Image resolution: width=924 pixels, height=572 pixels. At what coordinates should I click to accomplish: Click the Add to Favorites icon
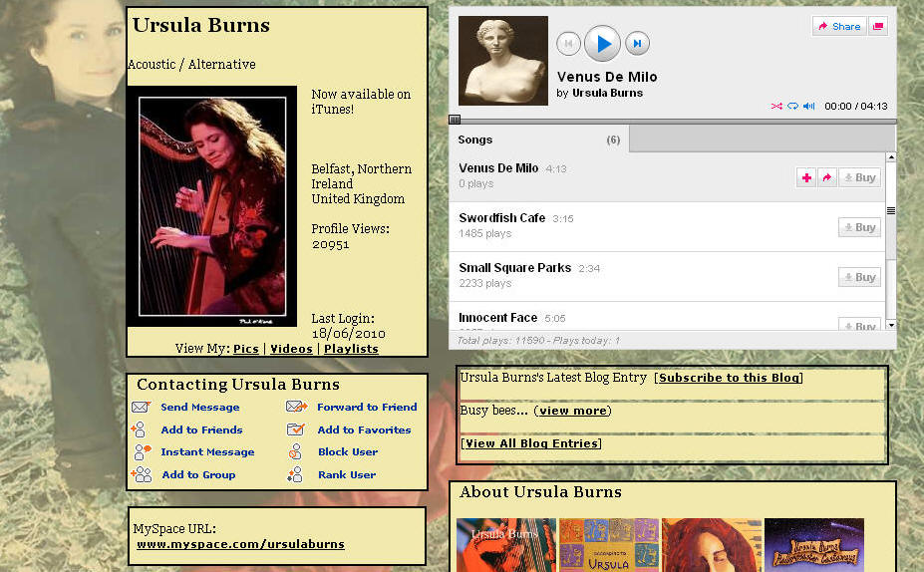[x=296, y=429]
